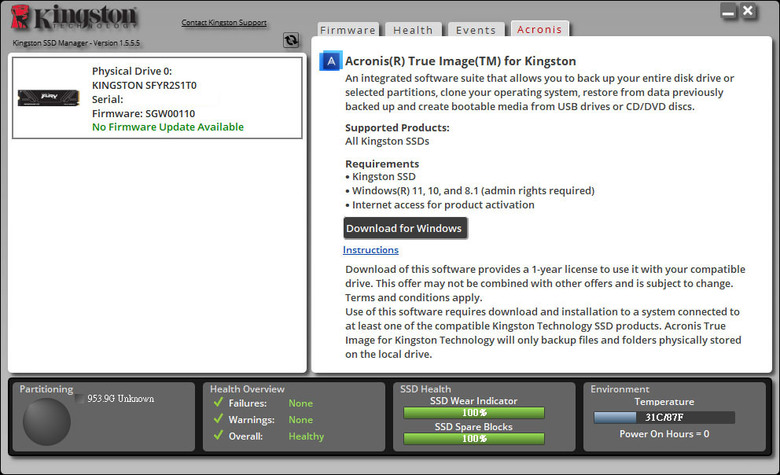The image size is (780, 475).
Task: Open the Events tab
Action: (x=476, y=30)
